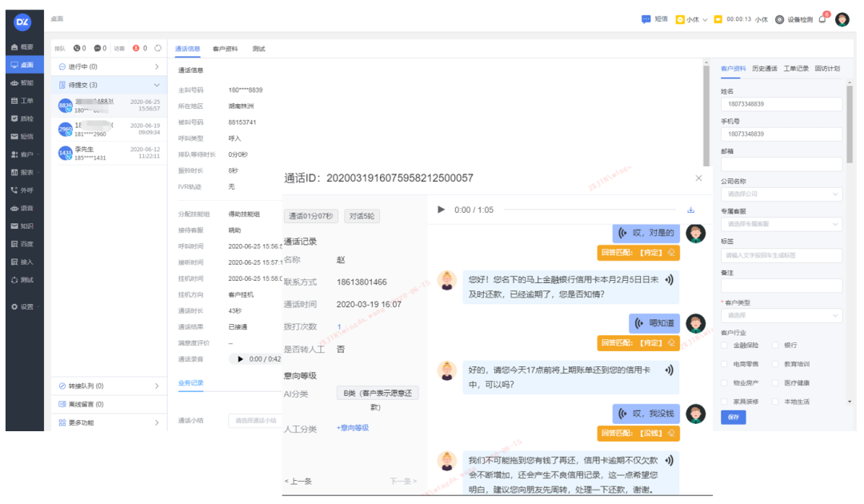Click the +意向等级 link

352,428
